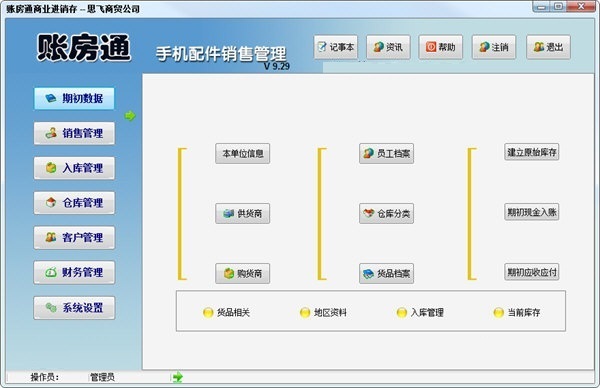Image resolution: width=600 pixels, height=388 pixels.
Task: Click the 本单位信息 button
Action: pyautogui.click(x=243, y=153)
